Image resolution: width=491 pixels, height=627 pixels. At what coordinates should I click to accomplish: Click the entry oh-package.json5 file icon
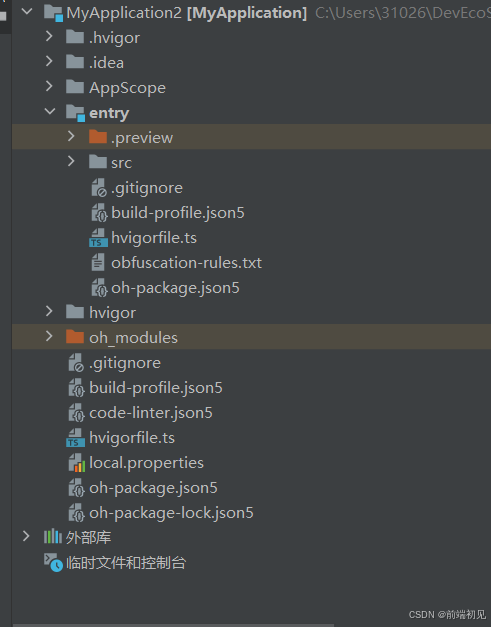coord(99,288)
